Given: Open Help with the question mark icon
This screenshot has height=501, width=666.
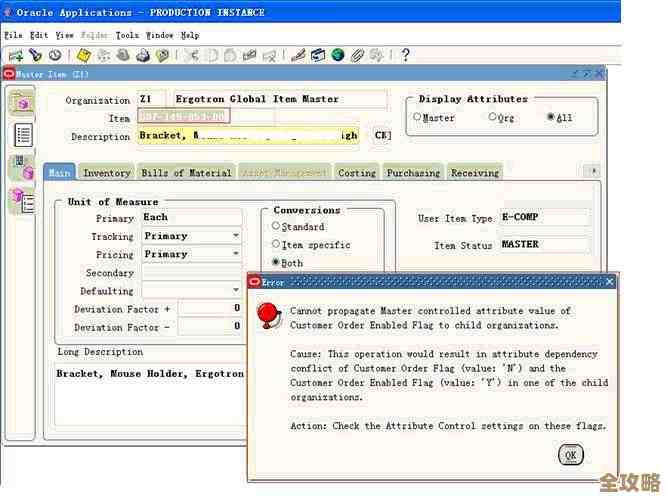Looking at the screenshot, I should (x=405, y=55).
